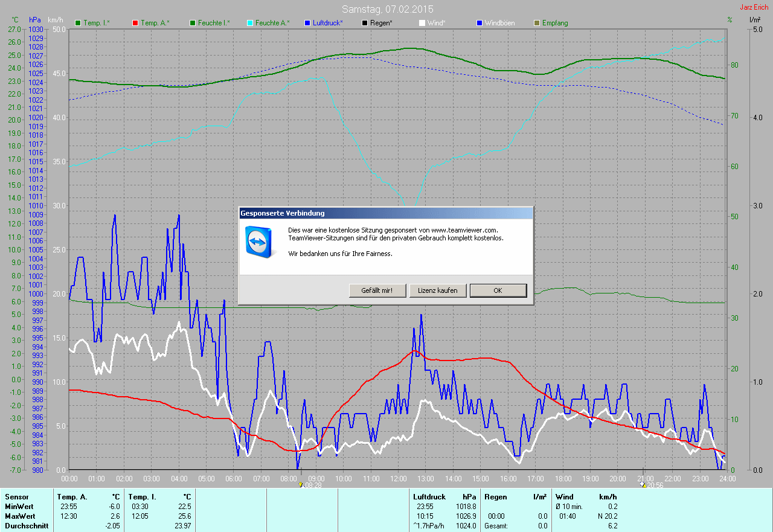Click the Gefällt mir! button

[x=376, y=290]
